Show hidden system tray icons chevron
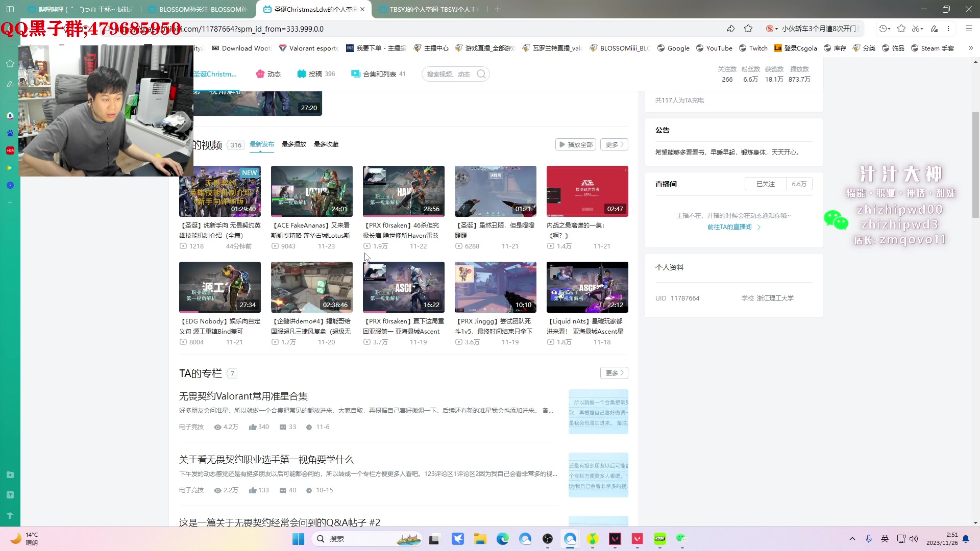Screen dimensions: 980x551 pyautogui.click(x=852, y=539)
